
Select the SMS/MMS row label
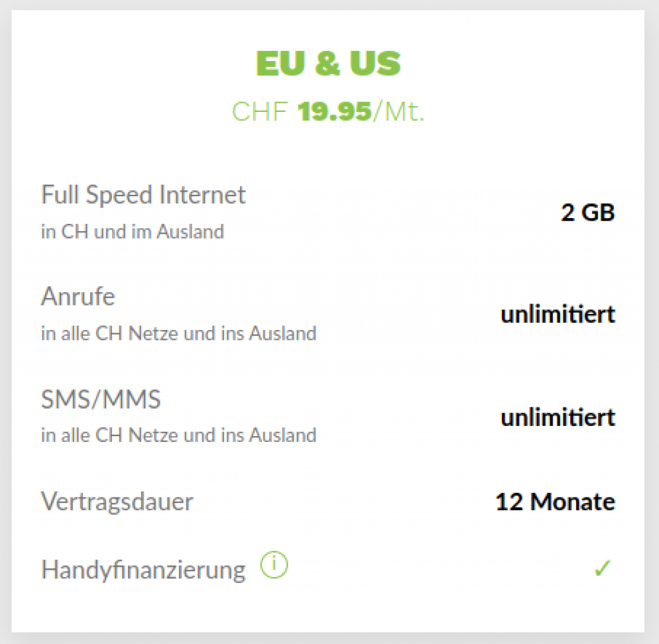coord(101,400)
